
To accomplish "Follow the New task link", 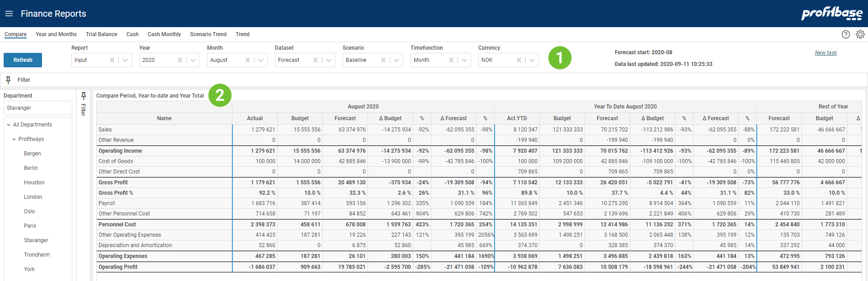I will [826, 53].
